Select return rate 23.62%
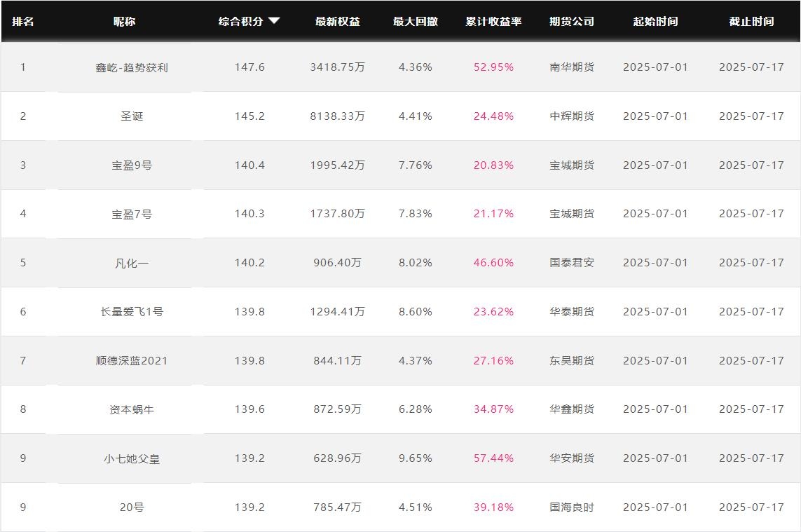801x532 pixels. [x=493, y=312]
